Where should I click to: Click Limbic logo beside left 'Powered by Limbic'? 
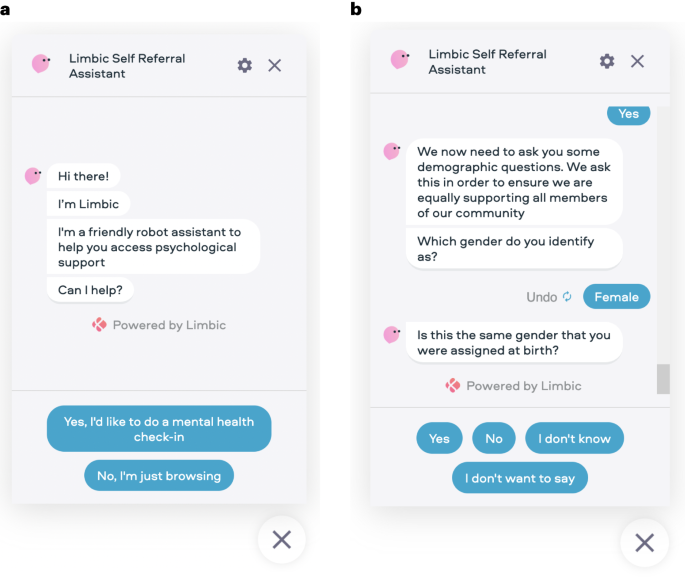(x=99, y=325)
